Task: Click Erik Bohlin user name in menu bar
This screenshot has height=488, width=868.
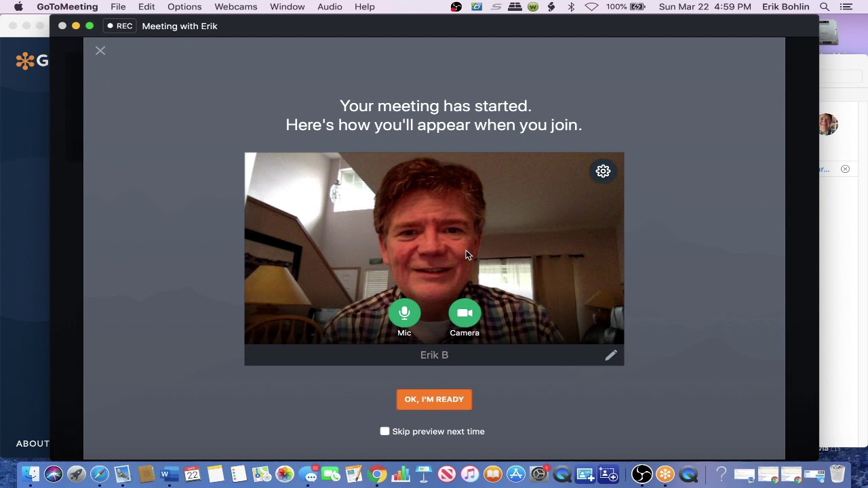Action: (x=785, y=7)
